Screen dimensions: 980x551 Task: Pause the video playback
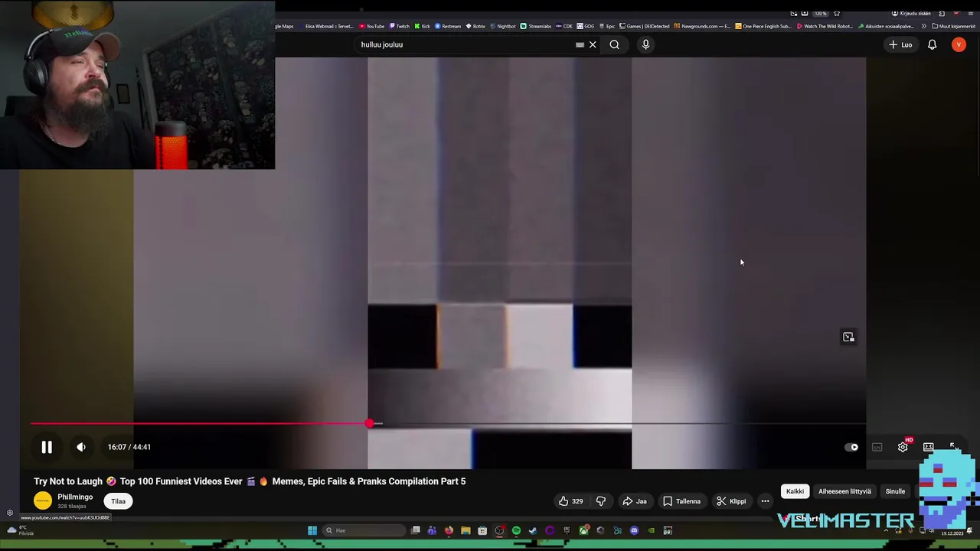tap(47, 447)
